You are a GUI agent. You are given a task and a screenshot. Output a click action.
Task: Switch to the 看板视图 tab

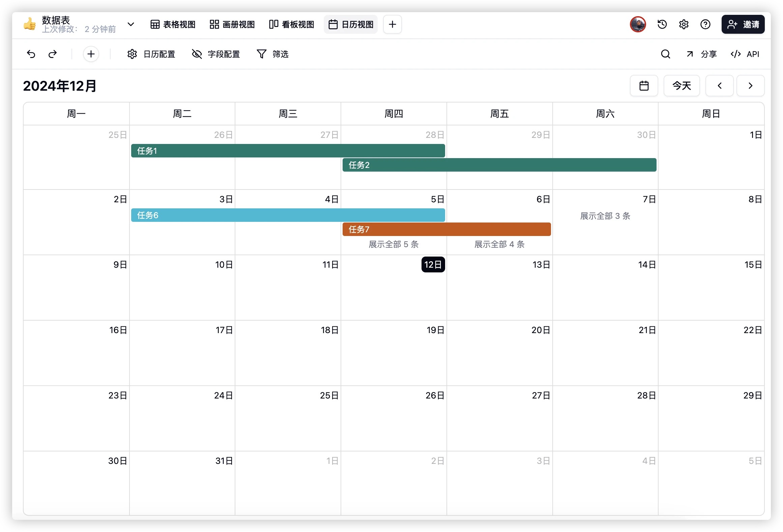[x=292, y=24]
